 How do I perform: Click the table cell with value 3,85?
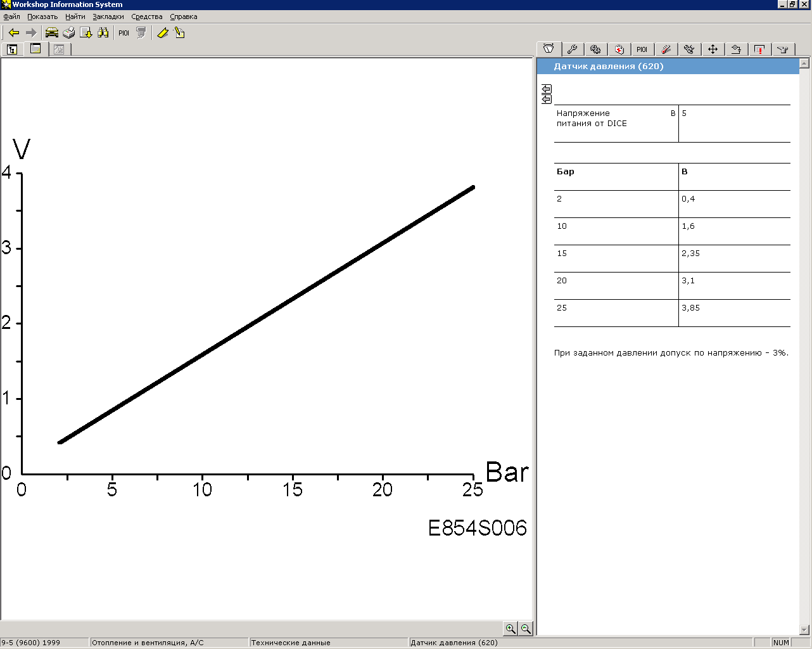(x=734, y=313)
